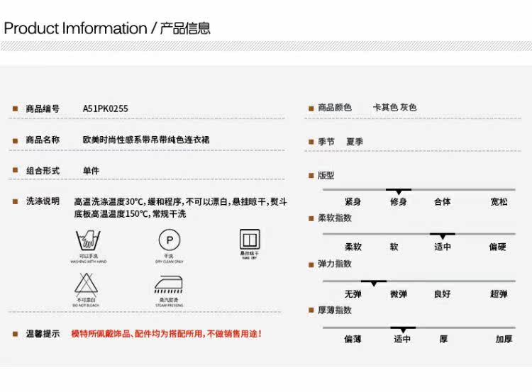Click the 季节 field label

pos(326,142)
